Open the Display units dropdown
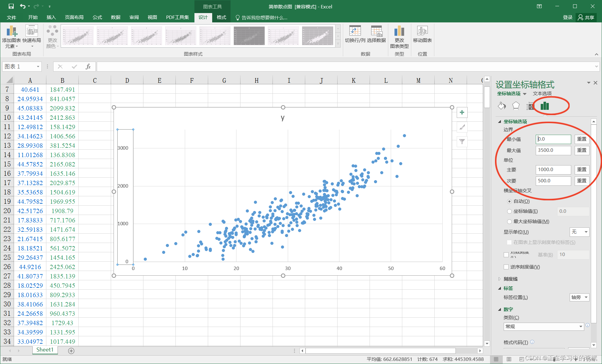Screen dimensions: 602x364 point(579,232)
